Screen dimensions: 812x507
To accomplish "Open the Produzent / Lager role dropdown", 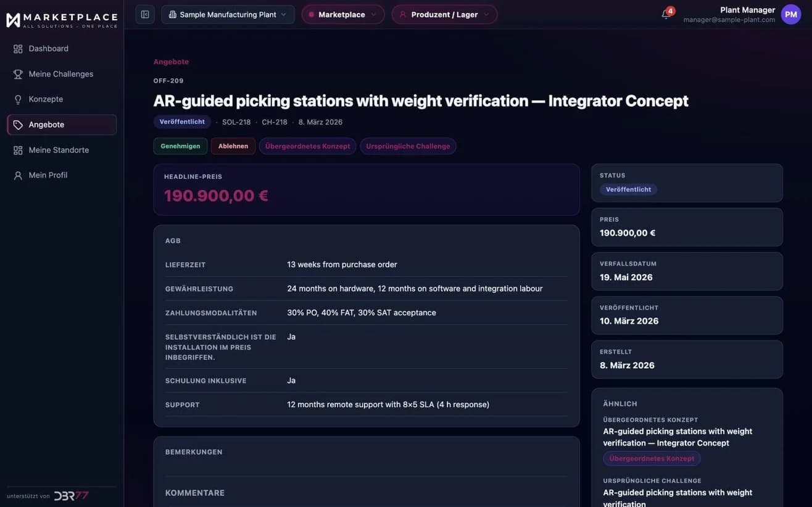I will [444, 14].
